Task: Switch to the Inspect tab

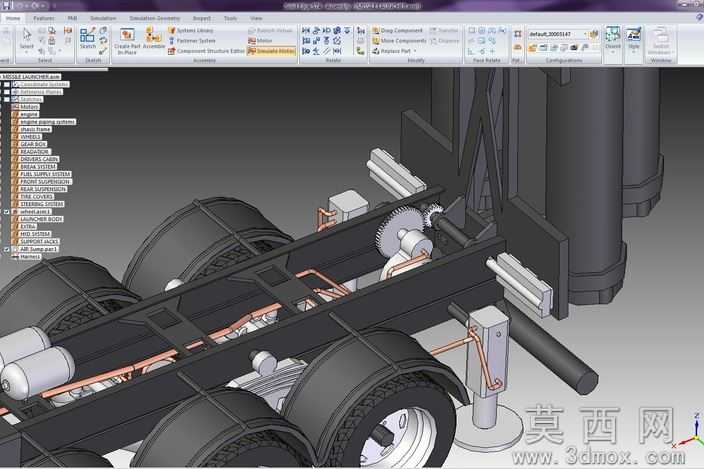Action: [202, 18]
